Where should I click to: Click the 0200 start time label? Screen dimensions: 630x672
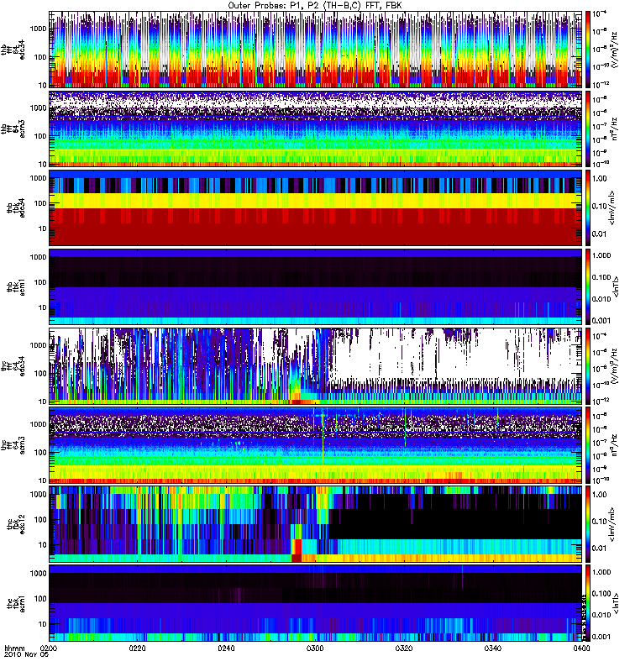tap(49, 648)
